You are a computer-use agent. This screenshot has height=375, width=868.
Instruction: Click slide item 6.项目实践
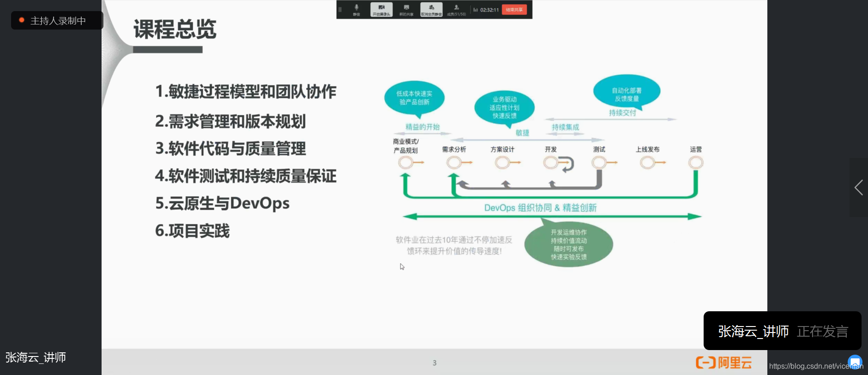192,230
